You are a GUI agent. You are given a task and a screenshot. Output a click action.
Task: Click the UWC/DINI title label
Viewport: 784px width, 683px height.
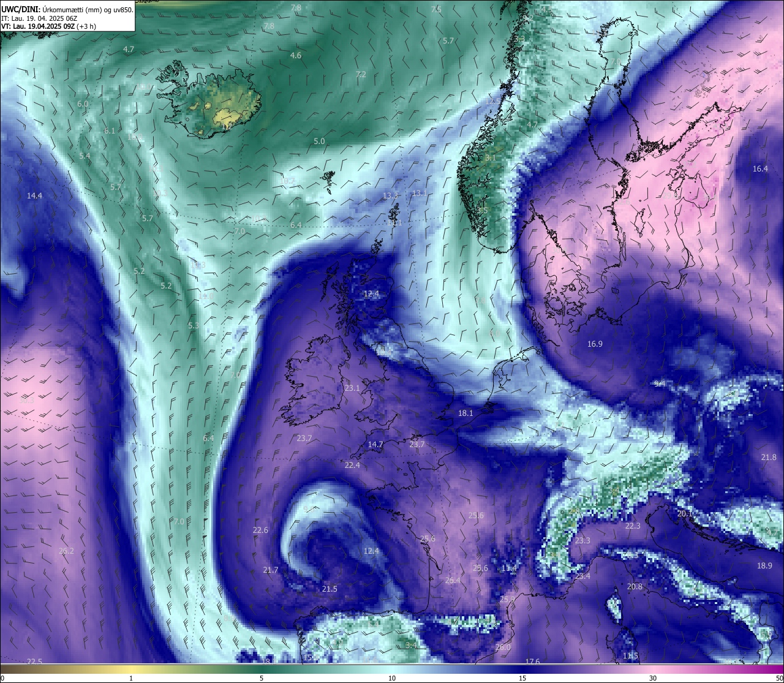[20, 9]
